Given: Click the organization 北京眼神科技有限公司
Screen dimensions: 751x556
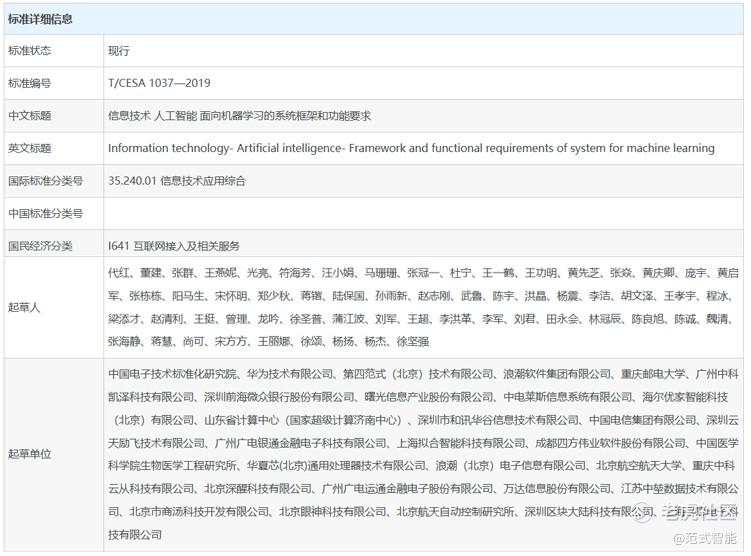Looking at the screenshot, I should click(333, 511).
